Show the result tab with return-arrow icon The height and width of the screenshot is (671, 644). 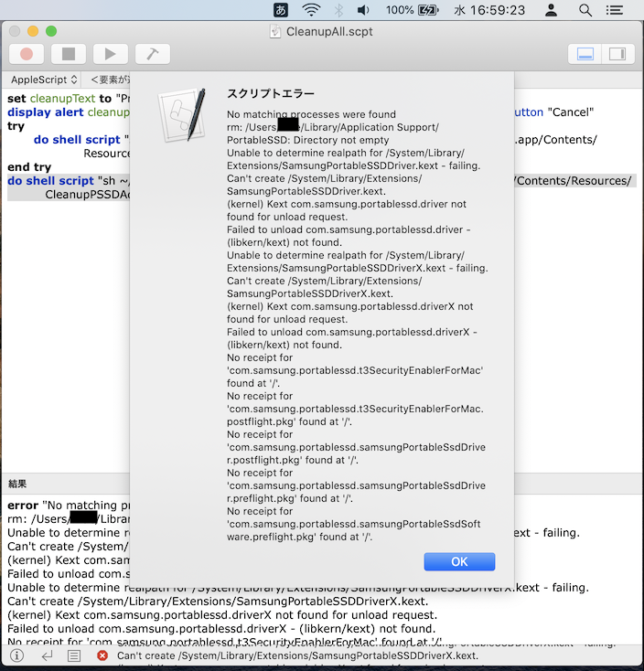click(x=47, y=655)
